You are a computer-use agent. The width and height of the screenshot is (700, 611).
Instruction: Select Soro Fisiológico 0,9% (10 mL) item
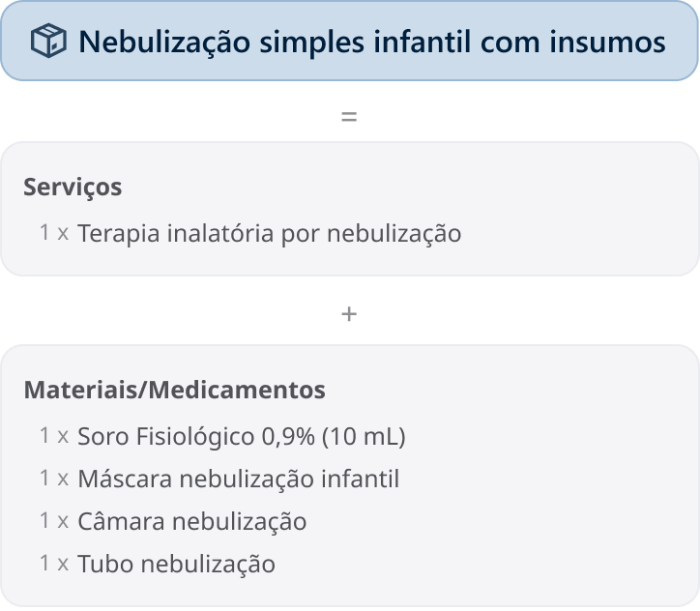tap(242, 436)
